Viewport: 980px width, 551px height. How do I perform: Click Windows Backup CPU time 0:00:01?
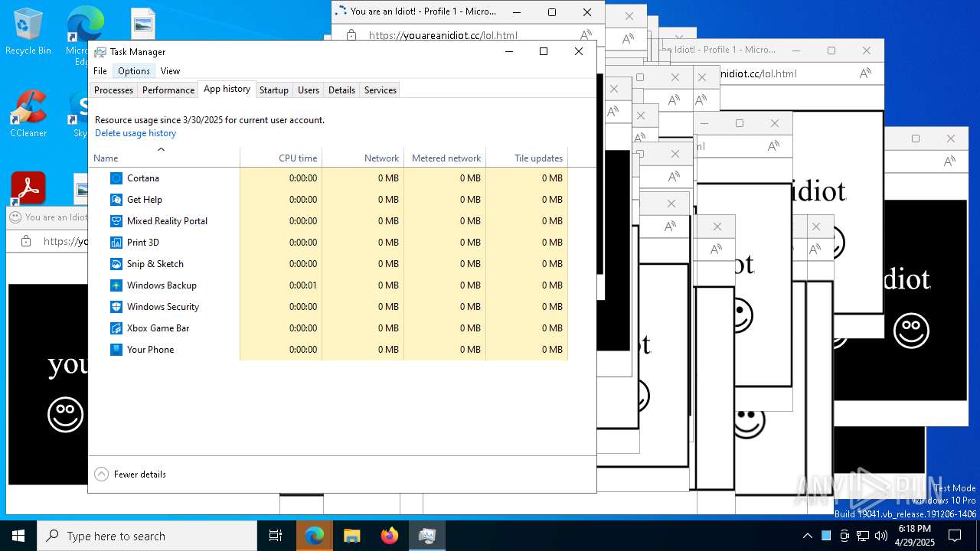(303, 285)
